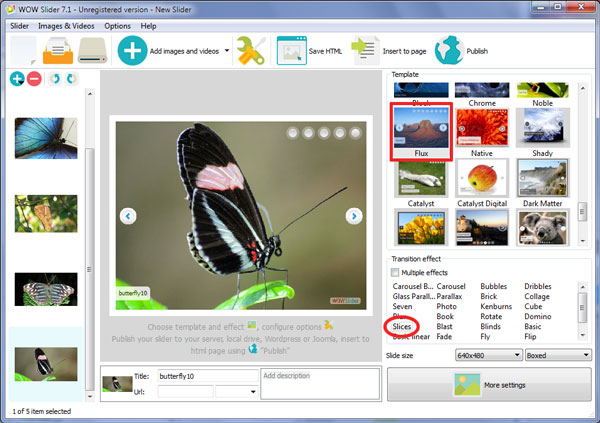Click the Add images and videos plus icon
The height and width of the screenshot is (423, 600).
pyautogui.click(x=132, y=51)
